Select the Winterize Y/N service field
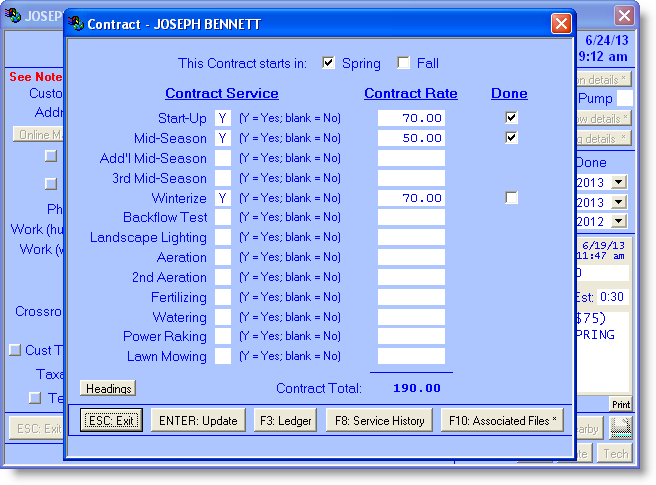Viewport: 656px width, 485px height. (222, 198)
